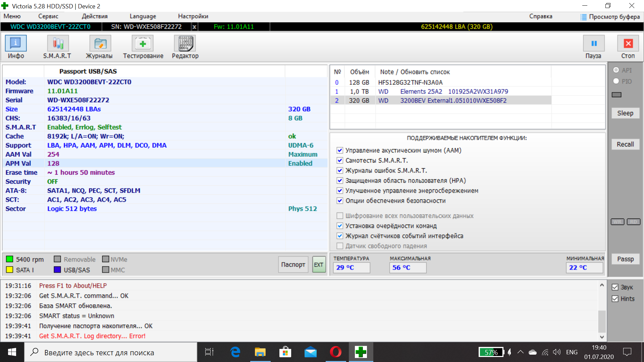The height and width of the screenshot is (362, 644).
Task: Open the Сервис menu
Action: click(48, 16)
